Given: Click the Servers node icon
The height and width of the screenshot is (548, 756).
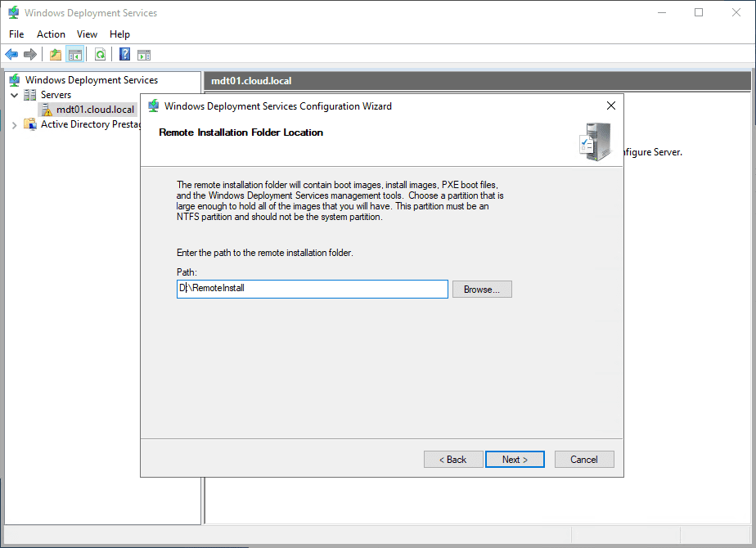Looking at the screenshot, I should pos(30,95).
